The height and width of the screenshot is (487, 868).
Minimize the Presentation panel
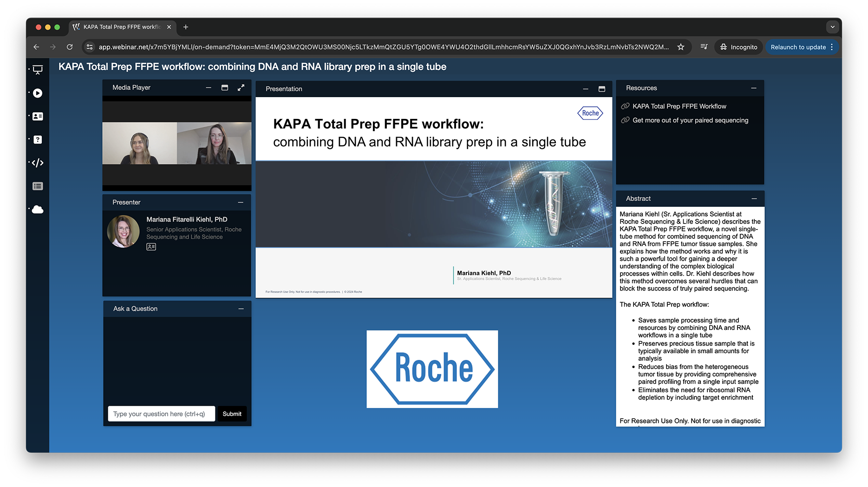tap(586, 89)
